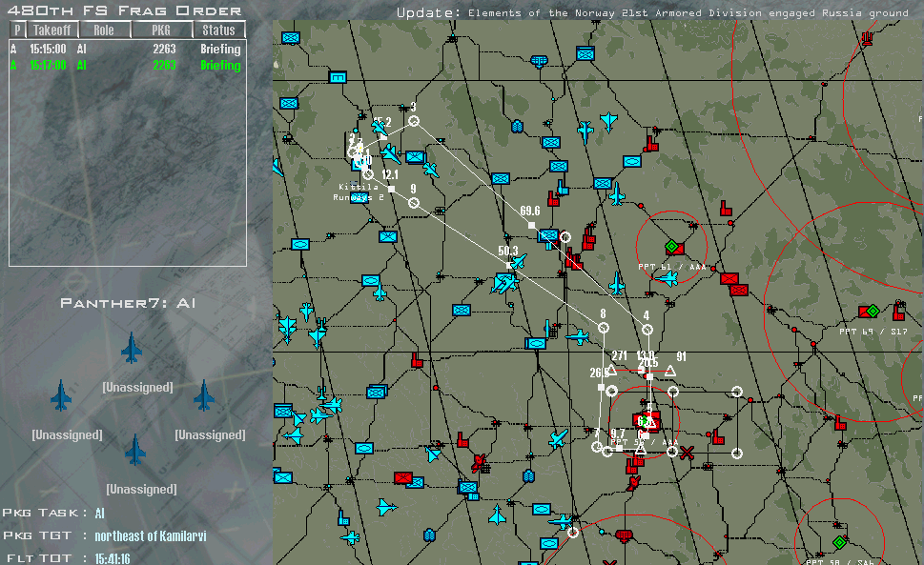Click the triangle marker labeled 271
This screenshot has width=924, height=565.
[x=611, y=371]
